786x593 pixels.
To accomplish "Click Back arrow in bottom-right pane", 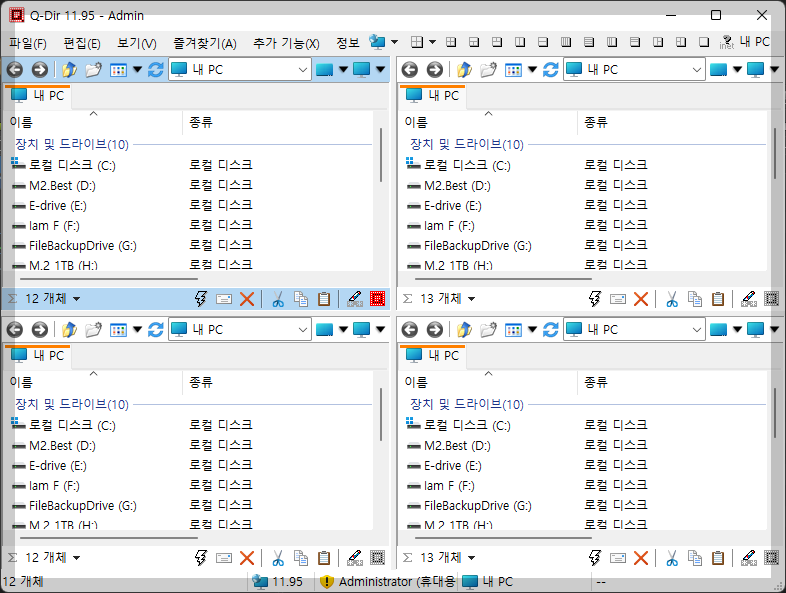I will [x=410, y=329].
